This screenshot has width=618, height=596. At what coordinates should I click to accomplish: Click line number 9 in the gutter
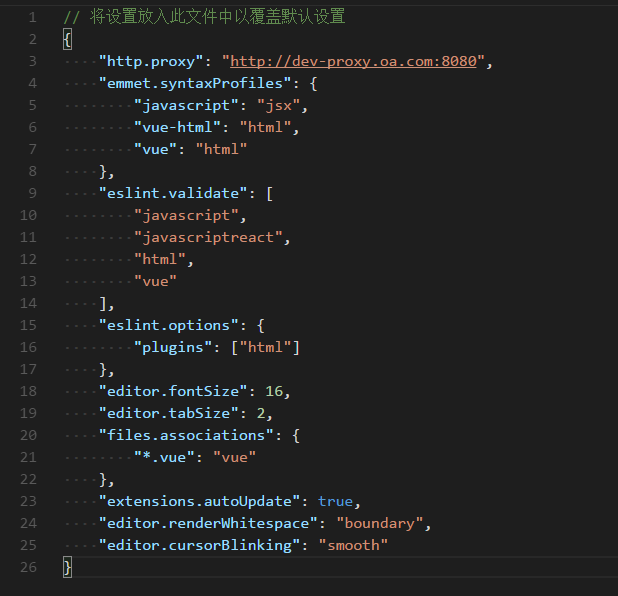[32, 194]
